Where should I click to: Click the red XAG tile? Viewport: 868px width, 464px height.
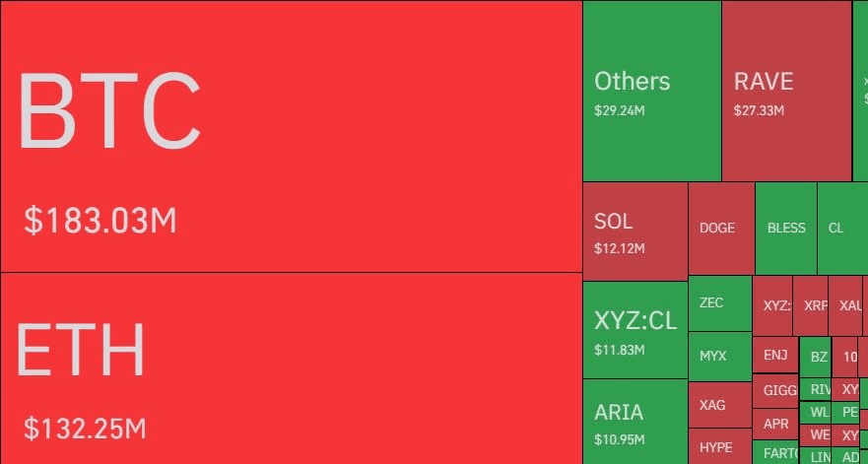tap(718, 405)
